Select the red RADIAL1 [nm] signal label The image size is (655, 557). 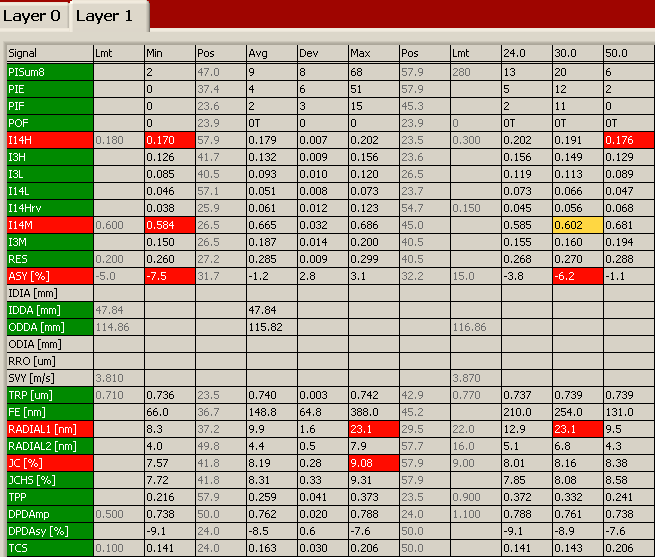point(50,429)
